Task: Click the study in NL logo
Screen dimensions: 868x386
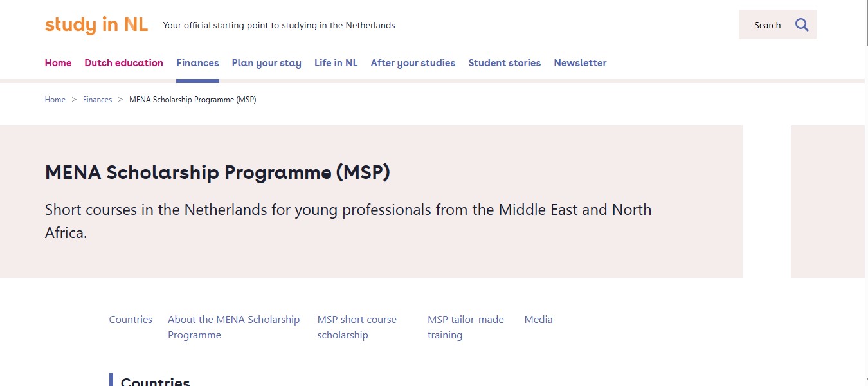Action: point(96,25)
